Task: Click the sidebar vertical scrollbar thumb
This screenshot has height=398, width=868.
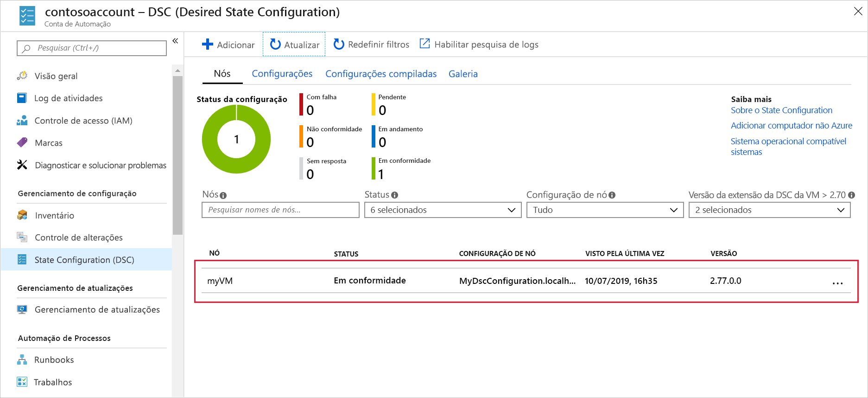Action: click(177, 155)
